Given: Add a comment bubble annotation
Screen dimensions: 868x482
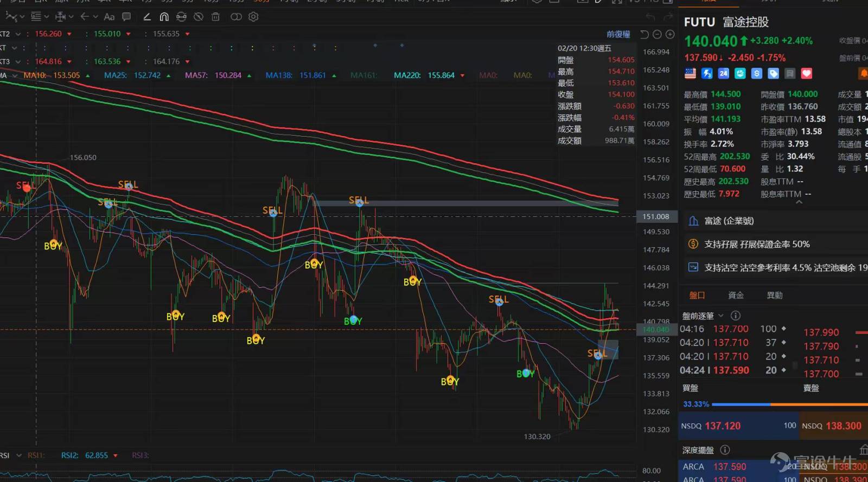Looking at the screenshot, I should [x=126, y=17].
